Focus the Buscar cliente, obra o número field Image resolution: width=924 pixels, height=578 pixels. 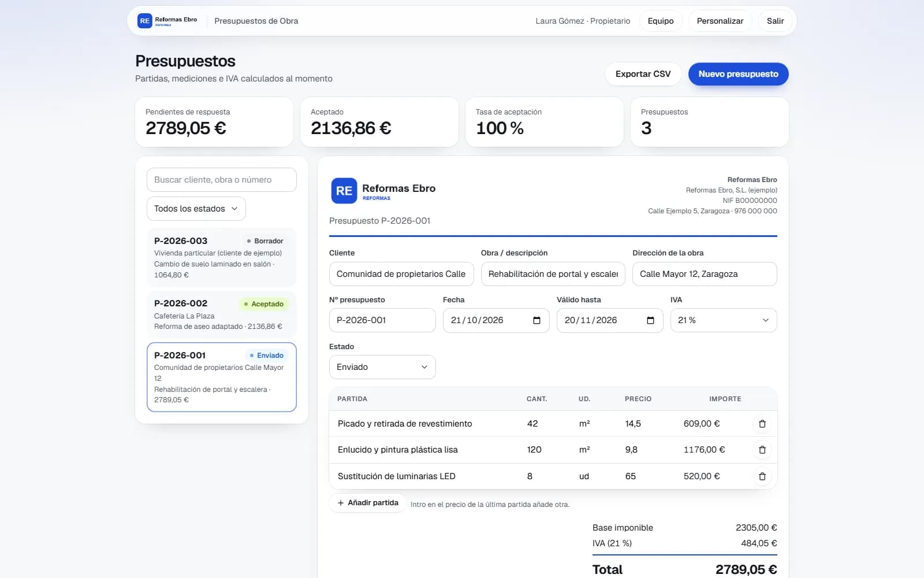222,180
